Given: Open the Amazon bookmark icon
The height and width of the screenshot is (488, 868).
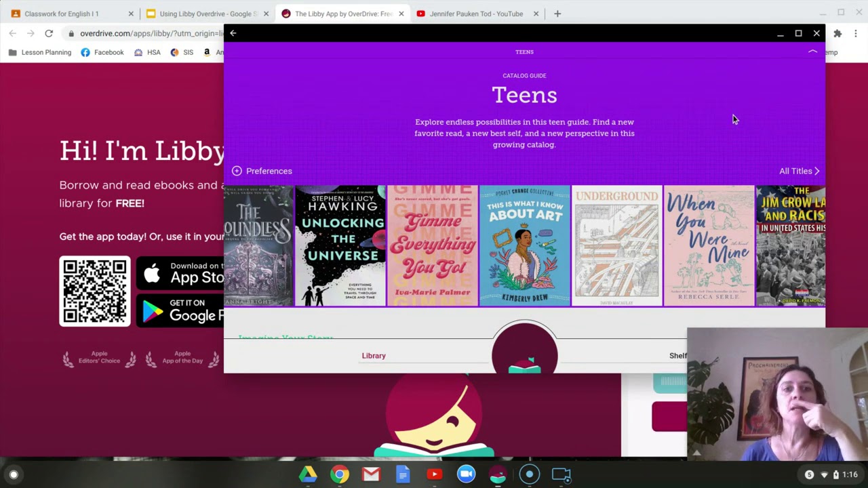Looking at the screenshot, I should 207,52.
